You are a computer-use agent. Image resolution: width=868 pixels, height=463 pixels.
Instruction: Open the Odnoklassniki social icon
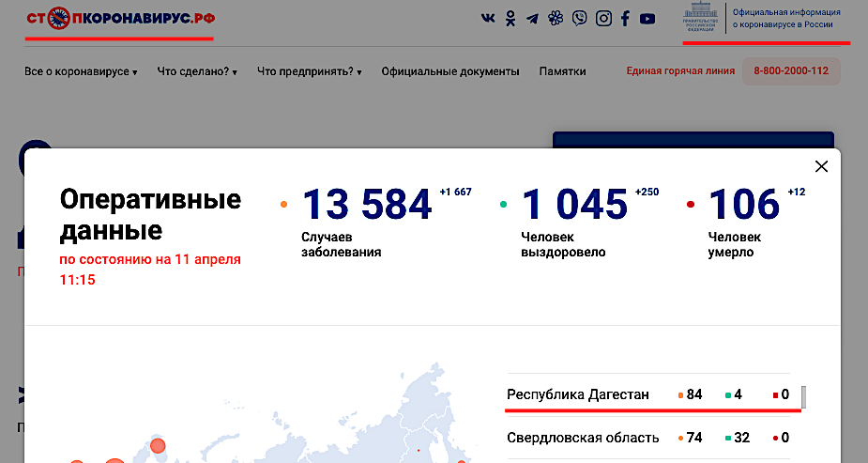click(510, 18)
